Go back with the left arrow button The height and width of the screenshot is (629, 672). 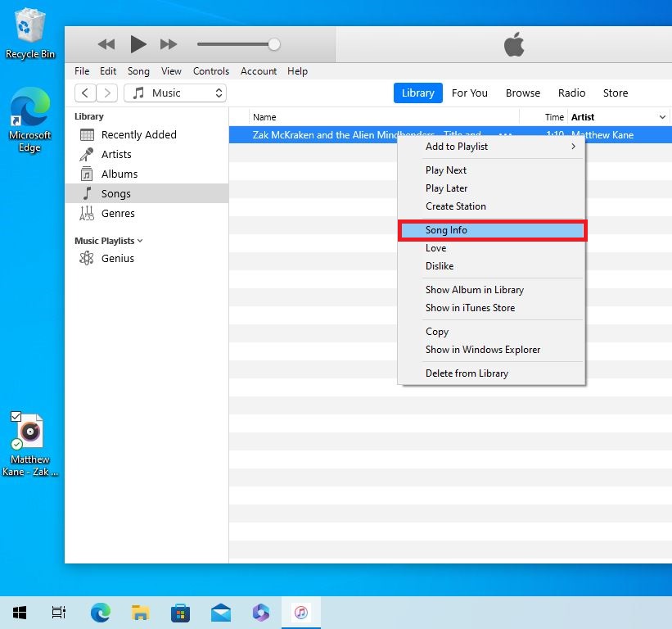click(x=85, y=93)
